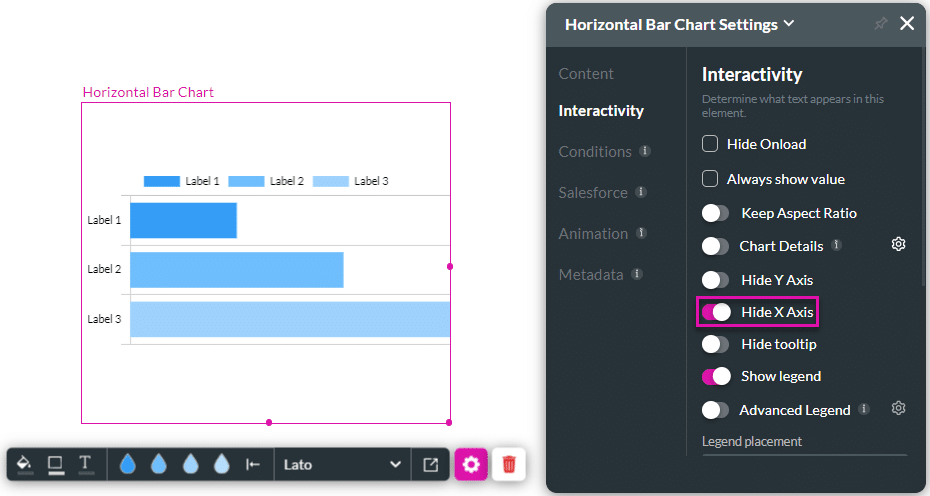
Task: Click the text color T icon
Action: pyautogui.click(x=86, y=464)
